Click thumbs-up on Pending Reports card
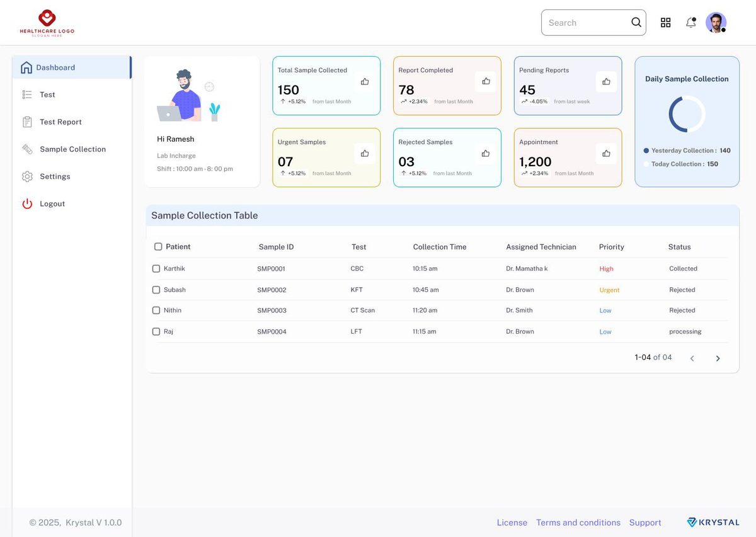 click(x=606, y=82)
